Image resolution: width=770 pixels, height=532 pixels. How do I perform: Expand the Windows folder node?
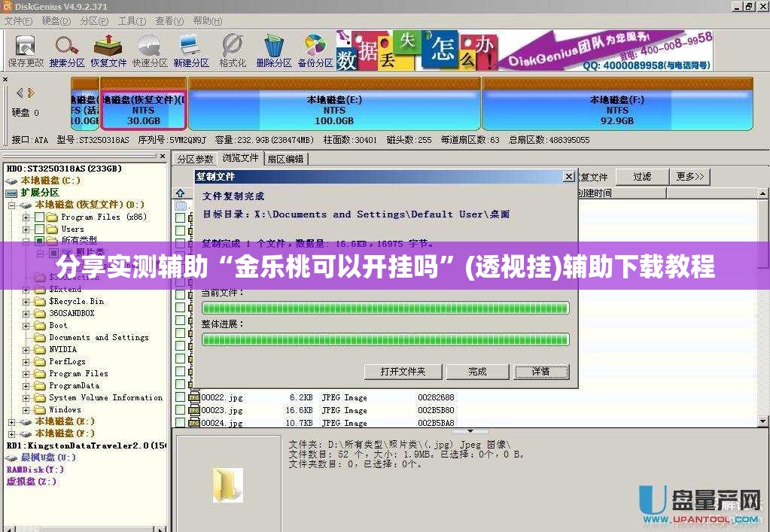[26, 410]
